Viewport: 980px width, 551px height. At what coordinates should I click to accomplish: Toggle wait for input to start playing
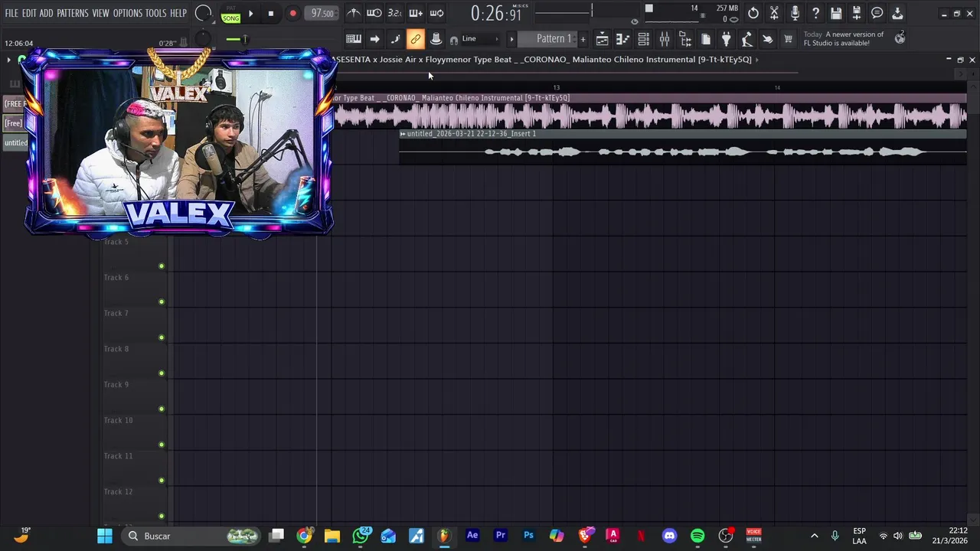[x=374, y=13]
